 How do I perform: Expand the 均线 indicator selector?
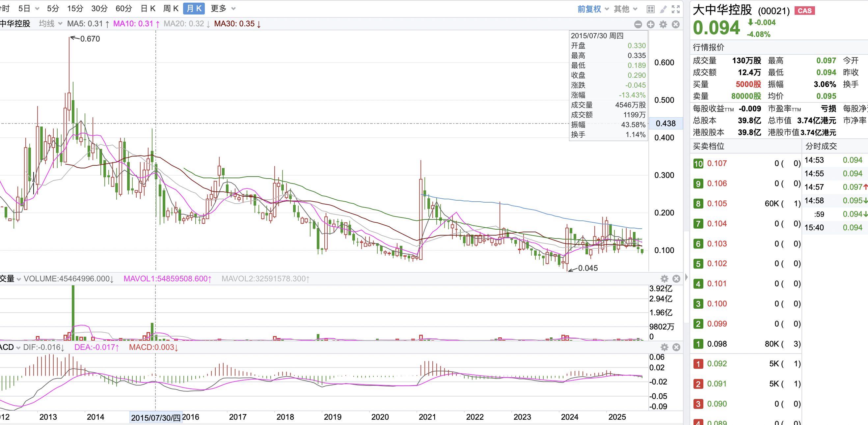50,24
